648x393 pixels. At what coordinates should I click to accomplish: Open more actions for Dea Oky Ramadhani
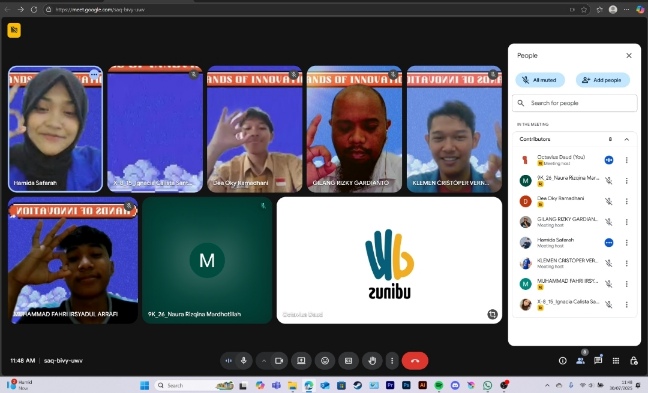627,201
